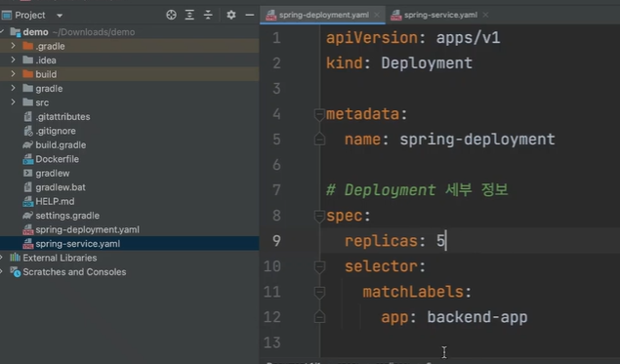
Task: Click line number 9 in gutter
Action: 276,241
